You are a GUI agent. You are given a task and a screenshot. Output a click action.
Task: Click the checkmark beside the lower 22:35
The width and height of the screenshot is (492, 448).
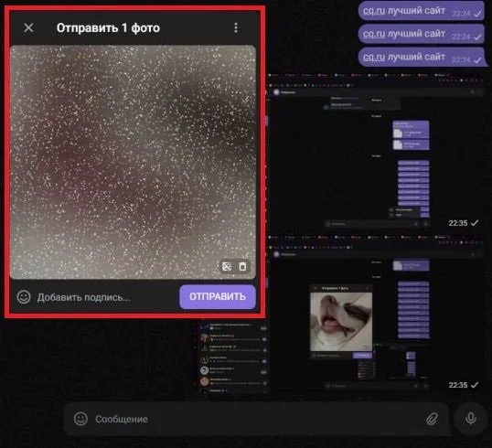click(x=475, y=385)
